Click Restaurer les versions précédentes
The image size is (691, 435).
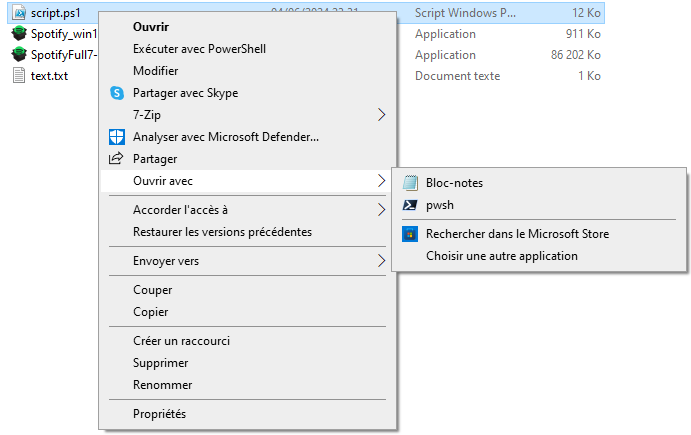coord(222,232)
